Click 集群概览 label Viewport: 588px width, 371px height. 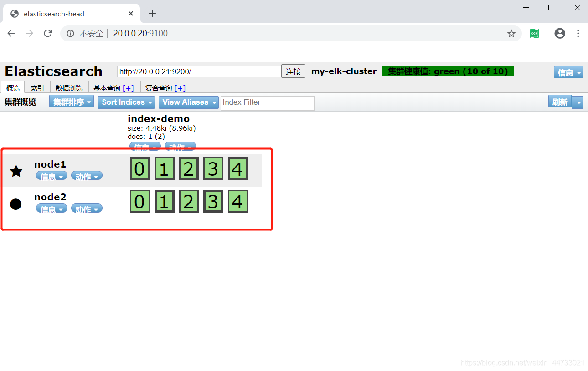tap(21, 102)
